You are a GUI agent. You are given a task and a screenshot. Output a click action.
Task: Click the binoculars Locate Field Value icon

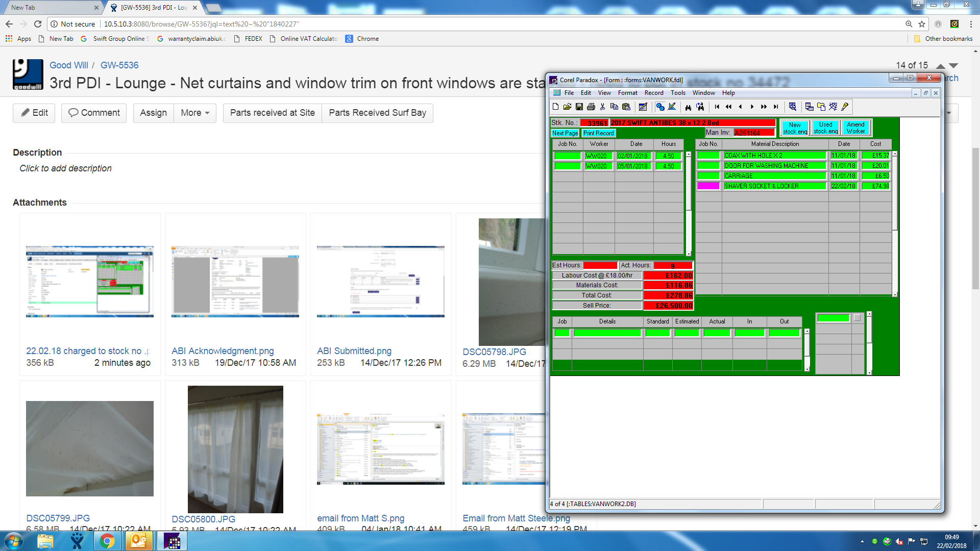tap(688, 107)
